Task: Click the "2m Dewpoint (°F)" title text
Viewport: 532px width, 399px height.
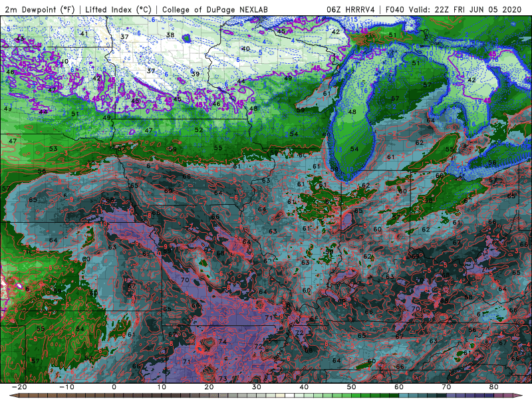Action: (39, 9)
